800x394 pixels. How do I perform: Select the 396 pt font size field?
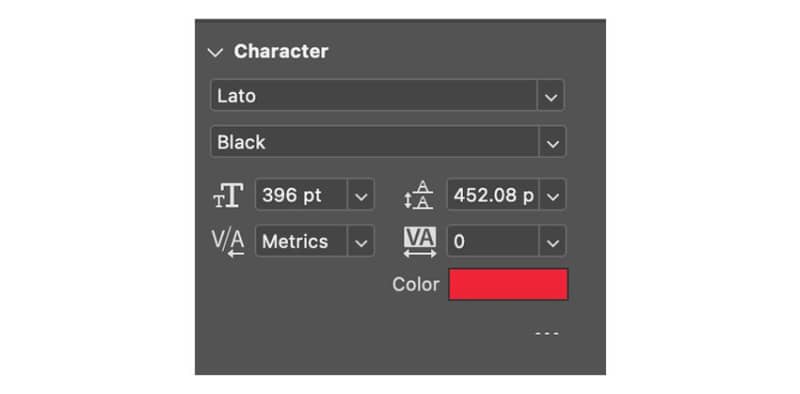(x=301, y=194)
